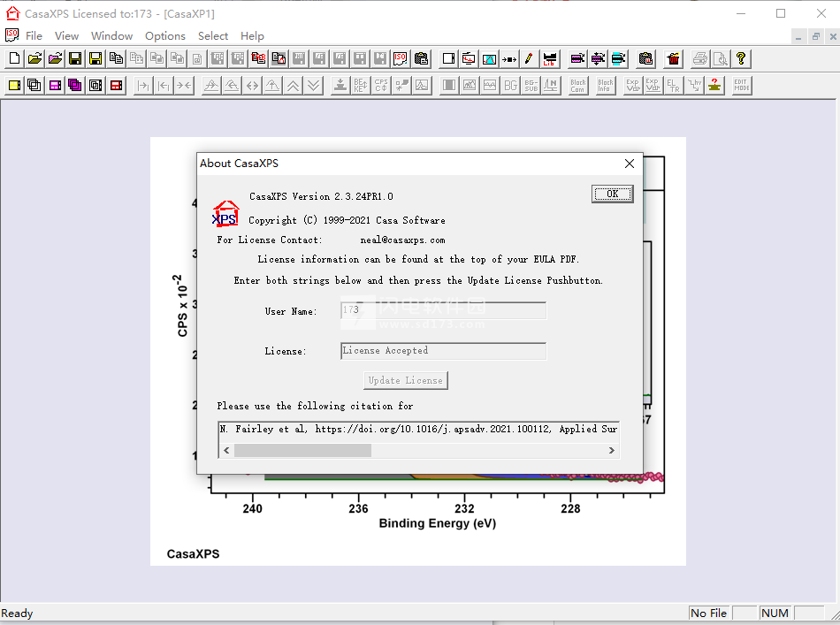Click the citation text starting with N. Fairley

pyautogui.click(x=418, y=429)
